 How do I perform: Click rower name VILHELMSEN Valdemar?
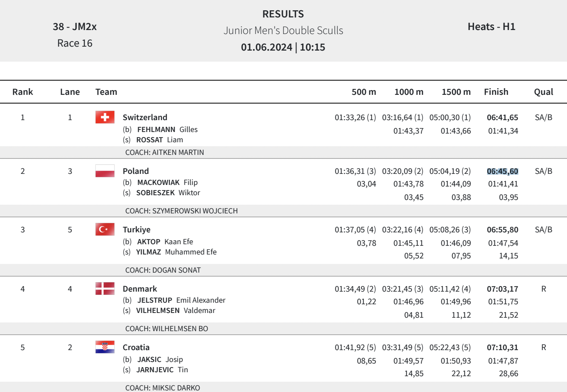tap(176, 311)
